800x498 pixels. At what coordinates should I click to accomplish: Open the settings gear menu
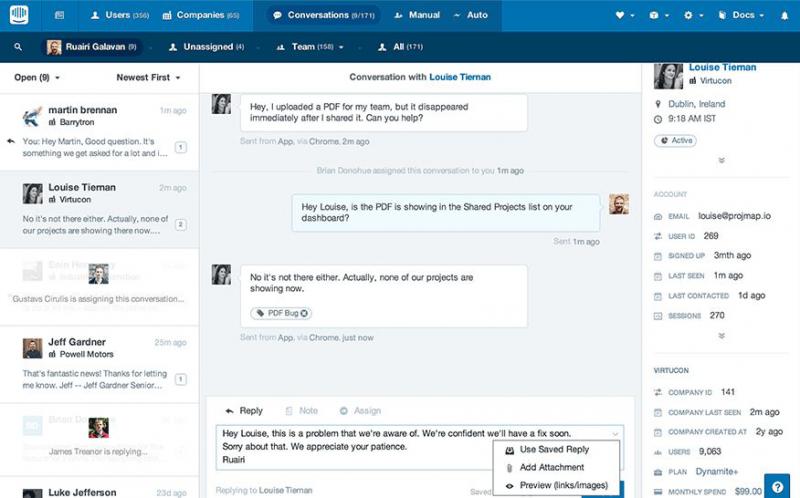[689, 16]
